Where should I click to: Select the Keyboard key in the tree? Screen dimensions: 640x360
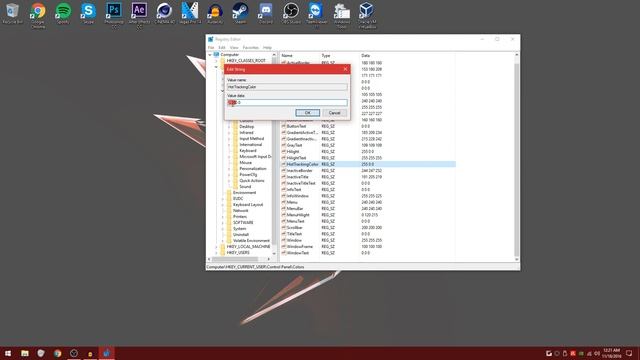point(248,151)
